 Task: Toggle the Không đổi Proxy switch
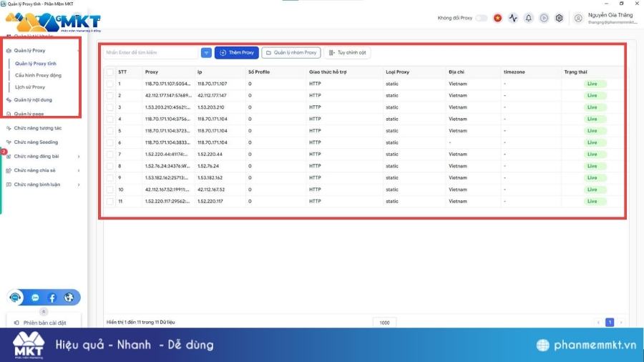(x=482, y=18)
